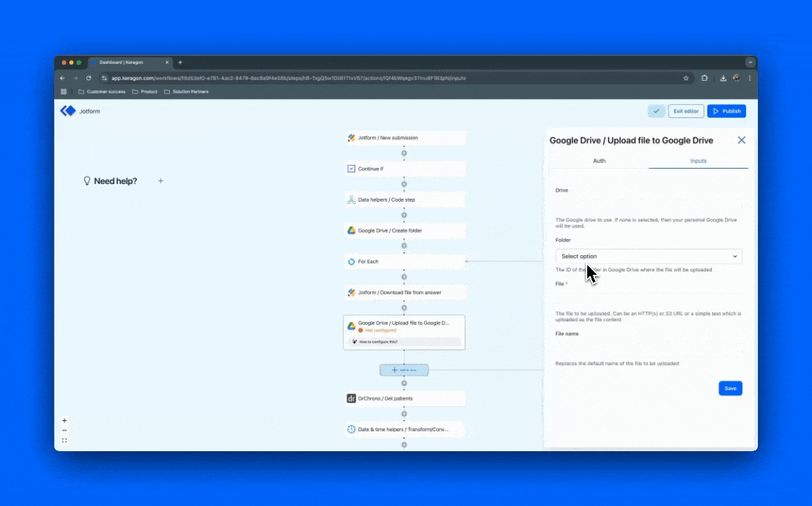Add a step below Data helpers / Code step
The width and height of the screenshot is (812, 506).
point(404,215)
